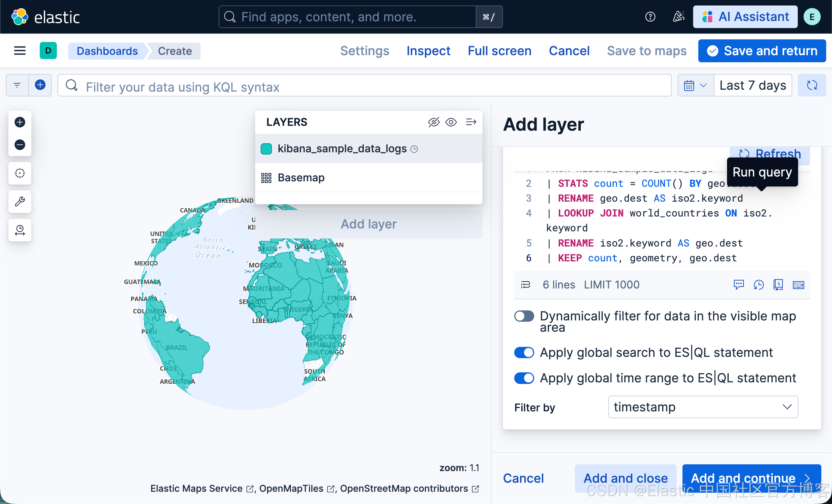The height and width of the screenshot is (504, 832).
Task: Open the main navigation hamburger menu
Action: 20,51
